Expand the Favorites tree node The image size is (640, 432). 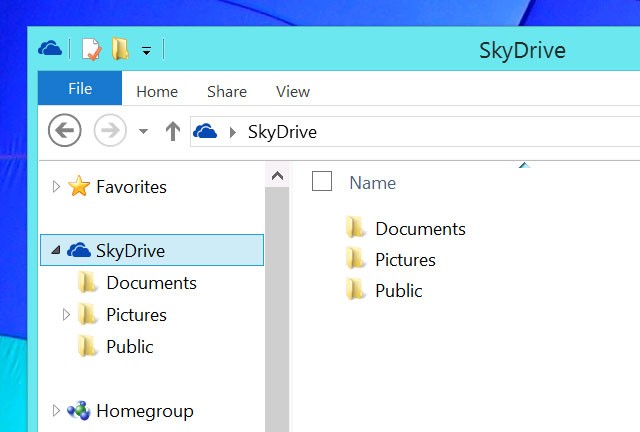point(55,187)
